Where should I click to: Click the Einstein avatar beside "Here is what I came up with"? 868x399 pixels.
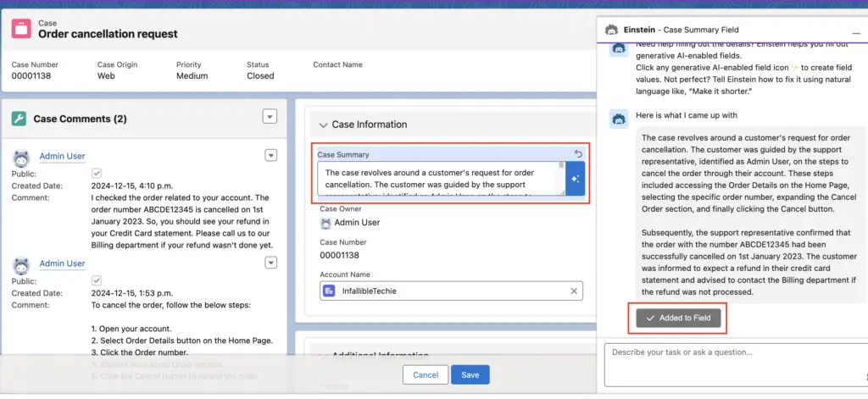(x=618, y=119)
